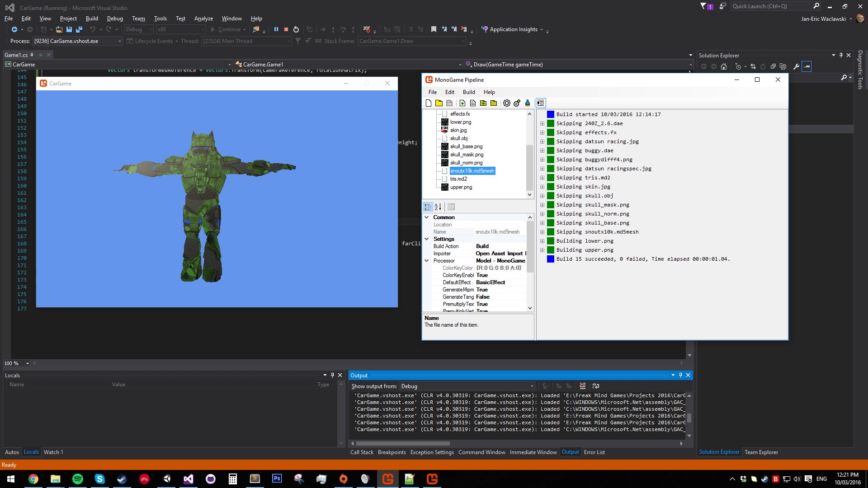
Task: Open Spotify from the Windows taskbar
Action: point(78,479)
